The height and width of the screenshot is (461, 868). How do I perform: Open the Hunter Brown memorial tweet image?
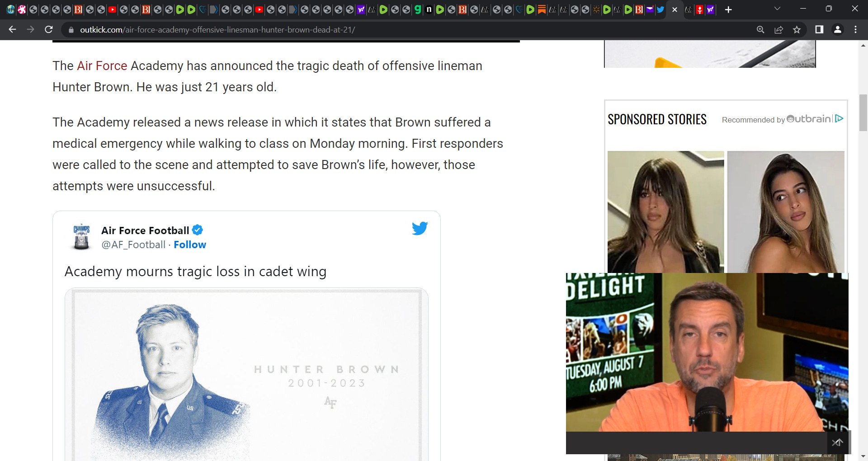[246, 375]
